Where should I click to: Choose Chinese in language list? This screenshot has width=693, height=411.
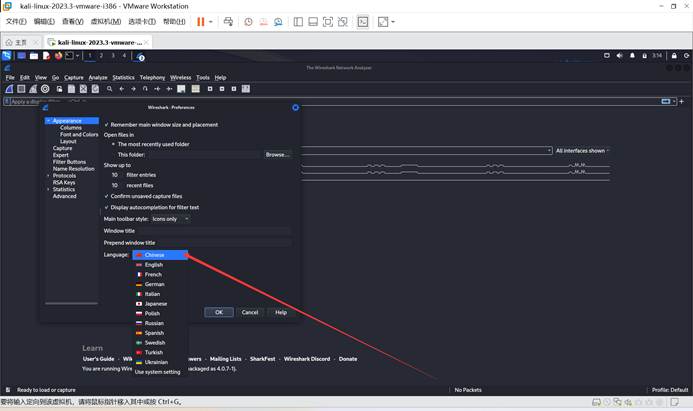(160, 255)
